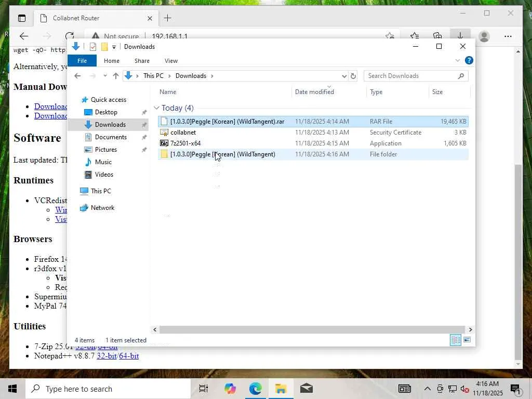
Task: Switch to Details view layout
Action: click(455, 340)
